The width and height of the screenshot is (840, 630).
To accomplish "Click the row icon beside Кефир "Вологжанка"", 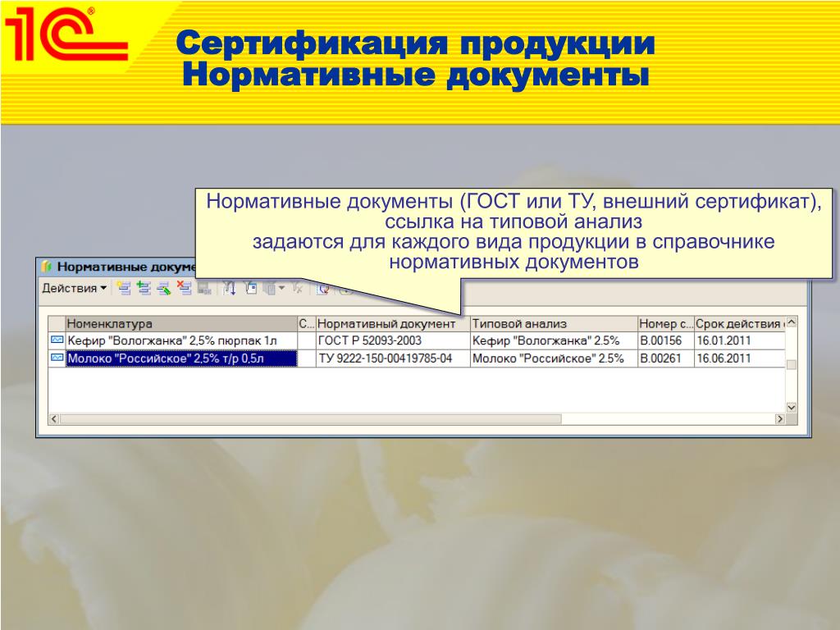I will tap(57, 340).
